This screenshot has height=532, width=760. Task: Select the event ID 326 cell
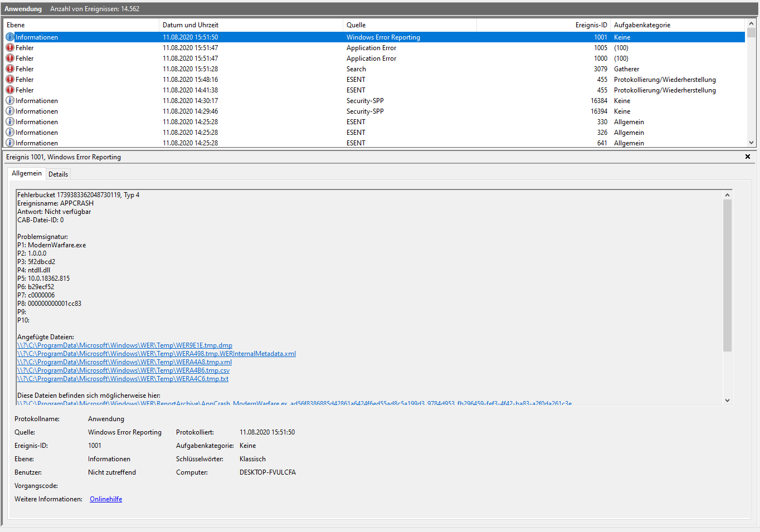[602, 132]
